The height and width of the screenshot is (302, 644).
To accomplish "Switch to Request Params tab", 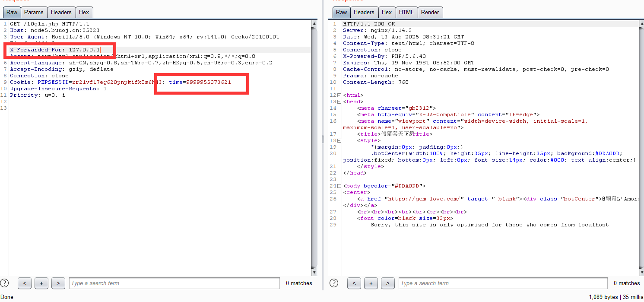I will [x=34, y=12].
